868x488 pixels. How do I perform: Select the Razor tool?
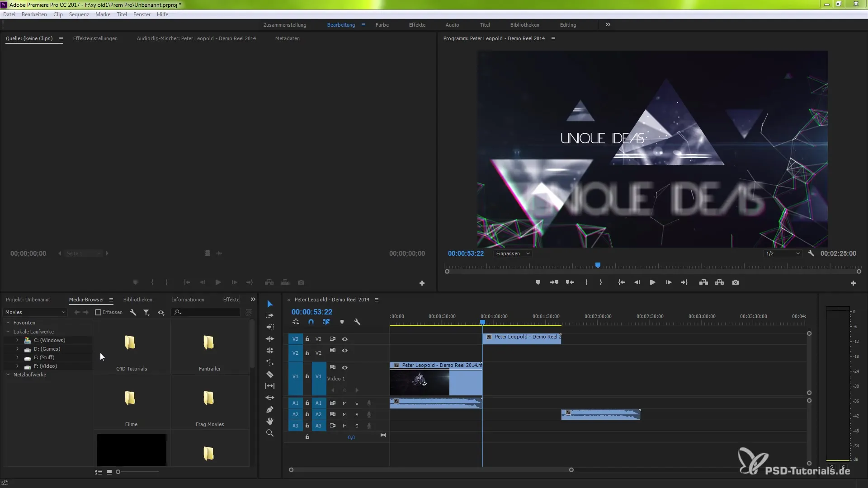[x=270, y=374]
